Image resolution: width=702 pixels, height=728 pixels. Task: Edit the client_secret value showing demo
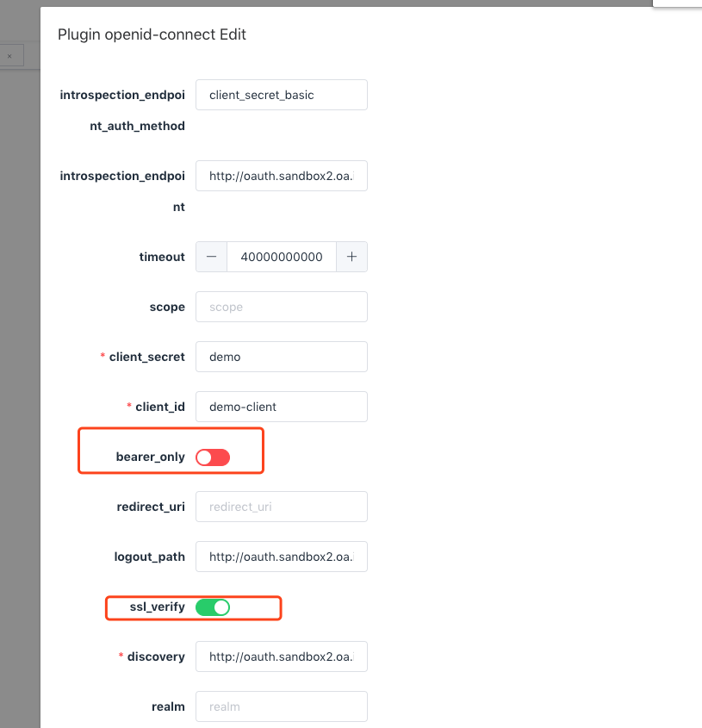pos(281,356)
